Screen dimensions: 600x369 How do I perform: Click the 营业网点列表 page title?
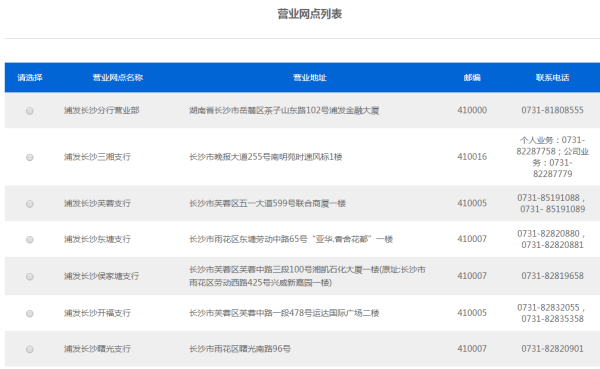(310, 14)
